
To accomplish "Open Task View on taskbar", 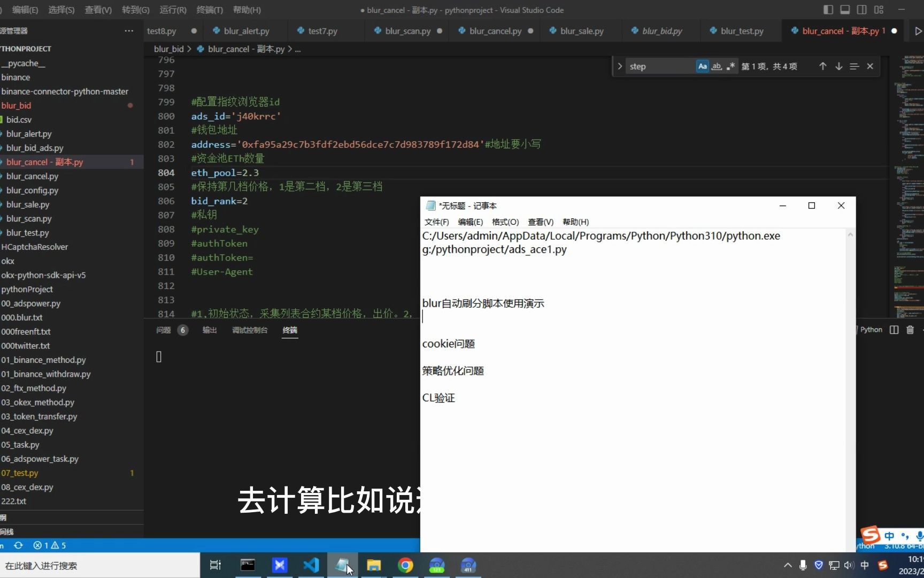I will click(x=215, y=565).
